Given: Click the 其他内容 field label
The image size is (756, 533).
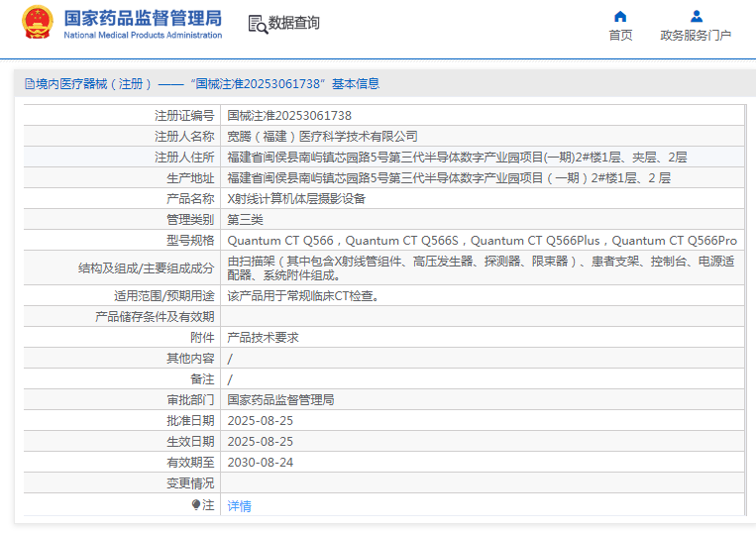Looking at the screenshot, I should coord(190,358).
